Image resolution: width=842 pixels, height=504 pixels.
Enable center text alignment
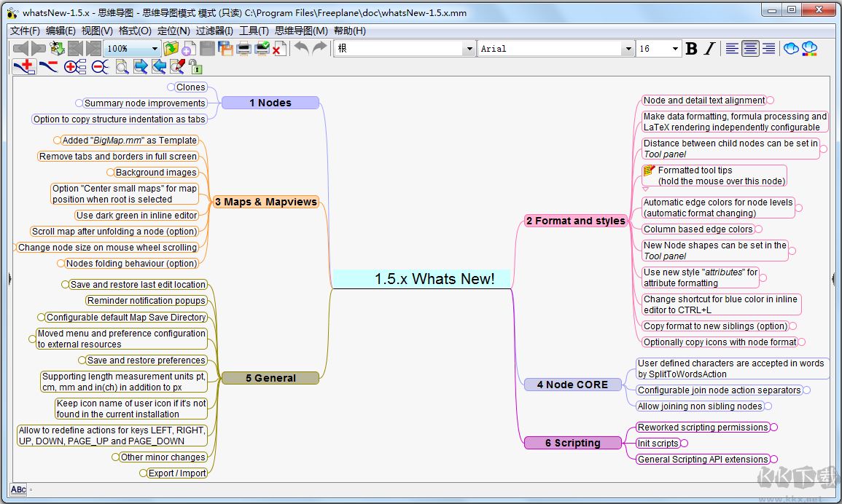750,49
